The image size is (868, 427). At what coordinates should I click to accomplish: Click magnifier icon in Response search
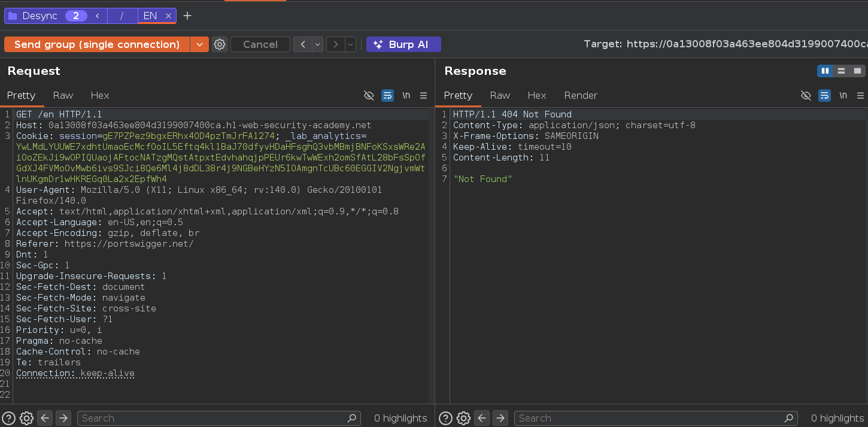(x=789, y=418)
